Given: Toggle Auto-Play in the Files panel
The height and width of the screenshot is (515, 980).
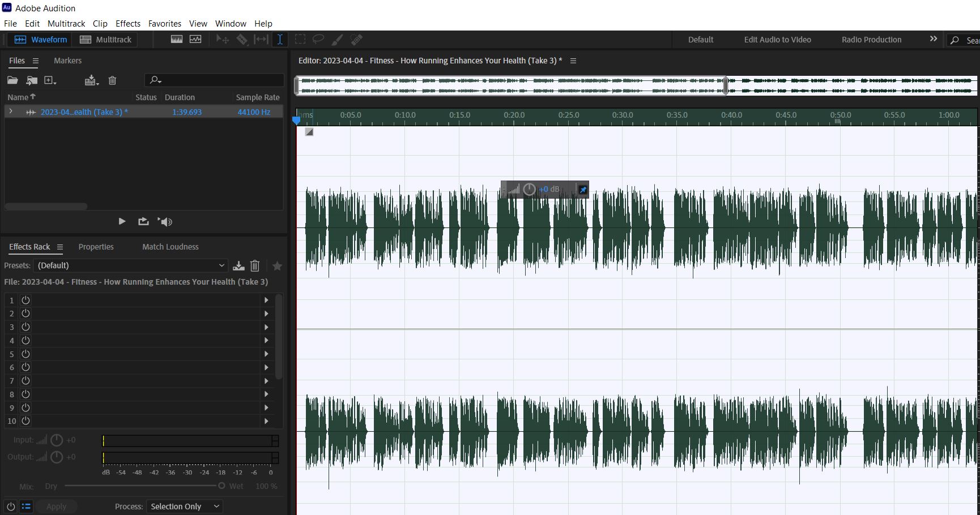Looking at the screenshot, I should coord(165,222).
